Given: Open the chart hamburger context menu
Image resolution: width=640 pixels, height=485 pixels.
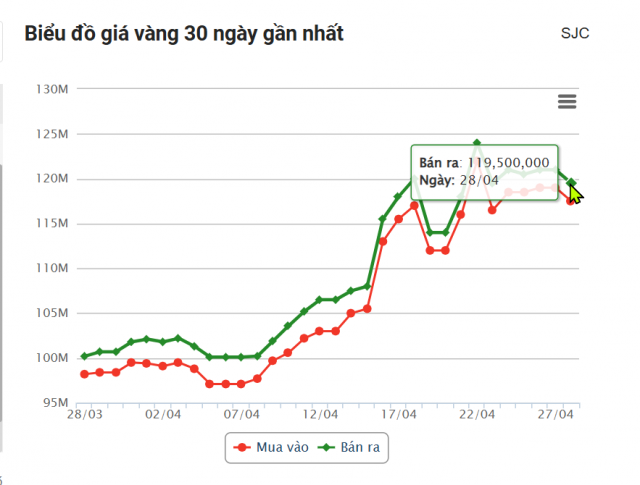Looking at the screenshot, I should (567, 101).
